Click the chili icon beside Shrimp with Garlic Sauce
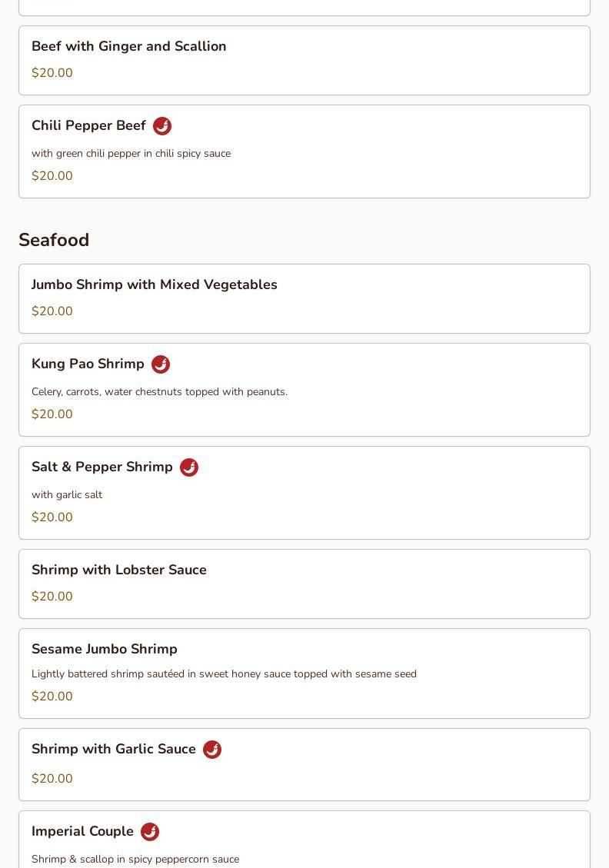609x868 pixels. [x=212, y=750]
